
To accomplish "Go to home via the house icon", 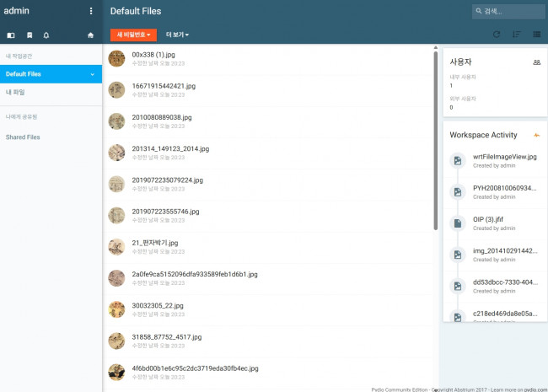I will pyautogui.click(x=90, y=35).
